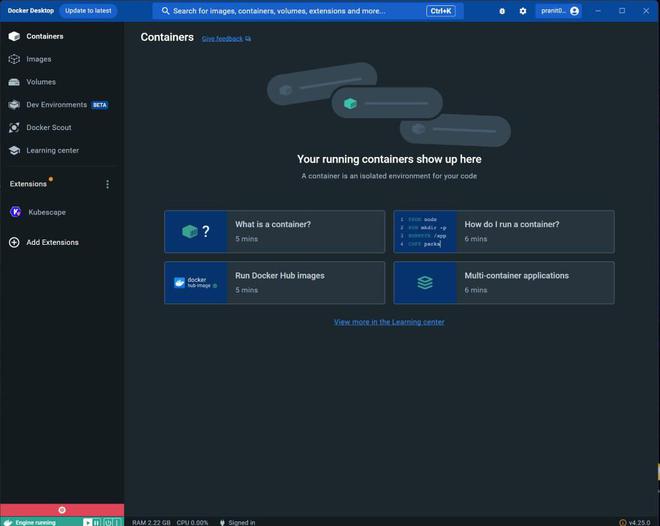The height and width of the screenshot is (526, 660).
Task: Click Add Extensions label
Action: pyautogui.click(x=53, y=242)
